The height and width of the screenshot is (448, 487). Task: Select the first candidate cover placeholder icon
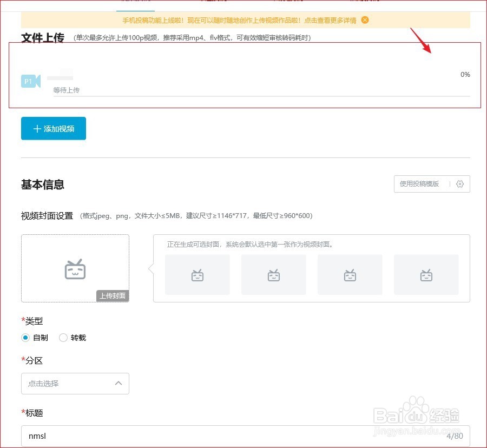197,274
